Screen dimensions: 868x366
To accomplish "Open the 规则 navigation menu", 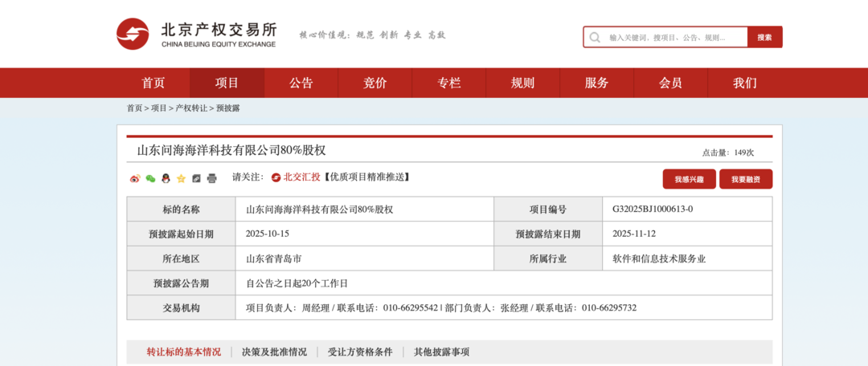I will [x=523, y=83].
